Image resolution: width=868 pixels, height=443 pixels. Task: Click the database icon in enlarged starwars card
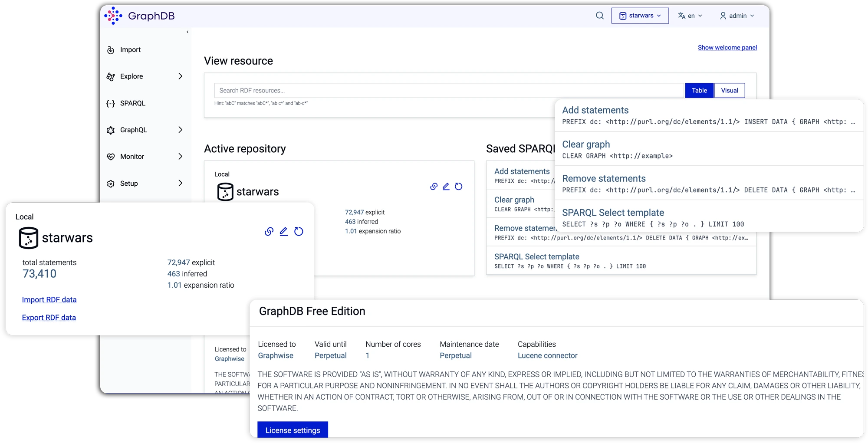[x=29, y=238]
